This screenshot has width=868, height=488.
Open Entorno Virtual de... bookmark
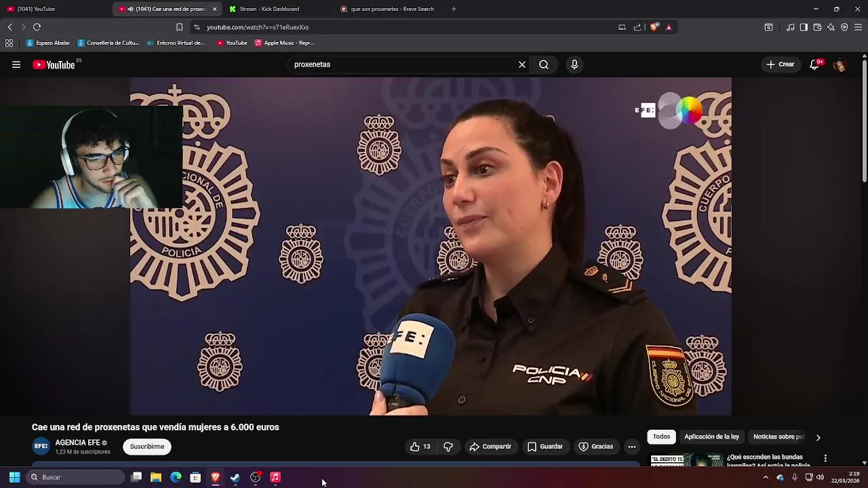[x=176, y=43]
